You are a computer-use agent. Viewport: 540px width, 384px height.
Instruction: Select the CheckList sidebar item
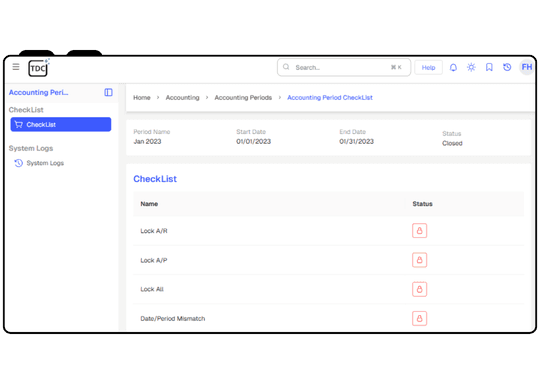pyautogui.click(x=61, y=124)
